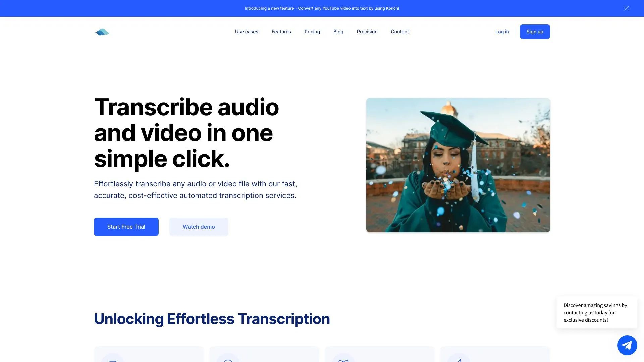This screenshot has width=644, height=362.
Task: Dismiss the new feature announcement banner
Action: [x=627, y=8]
